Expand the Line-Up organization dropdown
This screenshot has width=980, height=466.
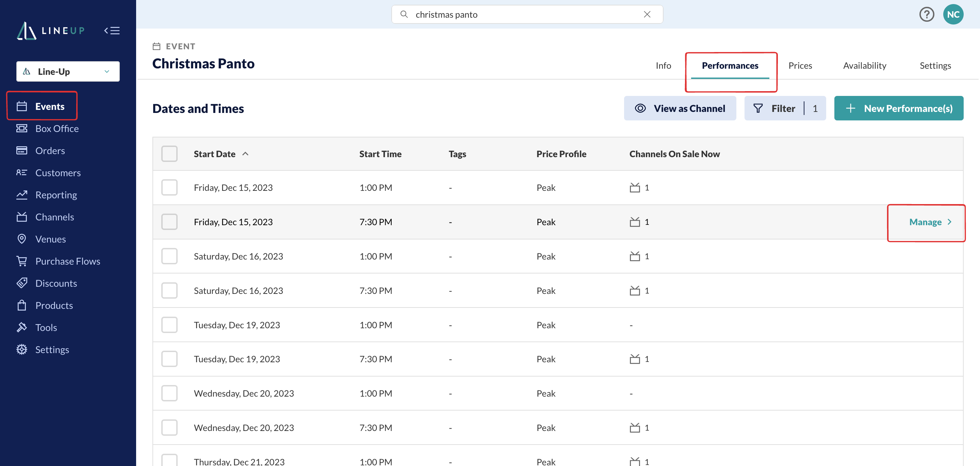point(68,71)
